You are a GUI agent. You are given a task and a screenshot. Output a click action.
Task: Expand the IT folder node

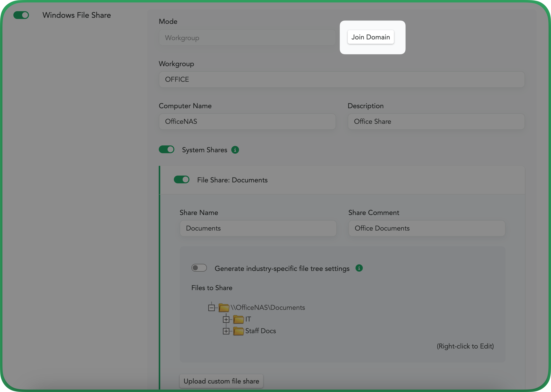coord(226,319)
